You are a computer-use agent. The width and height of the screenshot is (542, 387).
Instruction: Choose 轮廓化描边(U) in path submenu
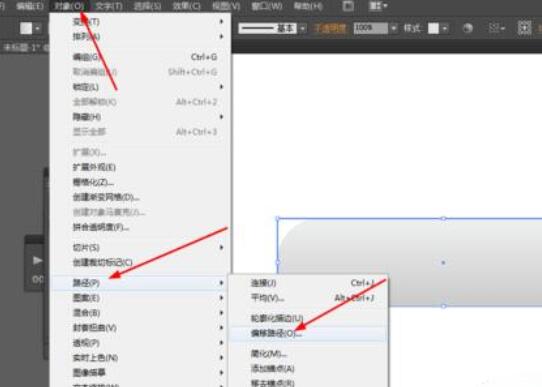[308, 318]
